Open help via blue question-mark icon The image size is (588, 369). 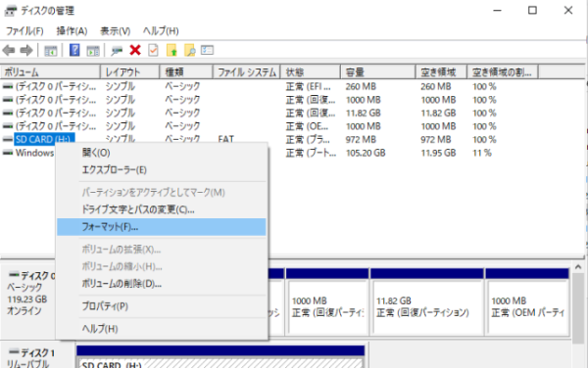tap(74, 50)
